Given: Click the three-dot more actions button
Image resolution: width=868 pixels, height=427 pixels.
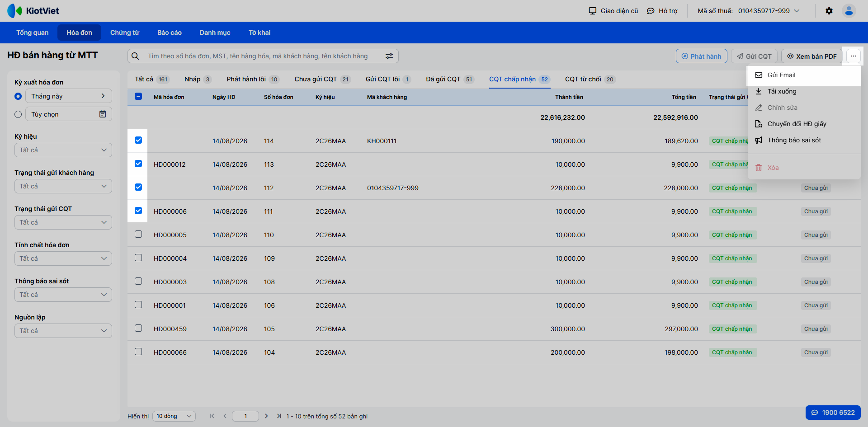Looking at the screenshot, I should point(853,56).
